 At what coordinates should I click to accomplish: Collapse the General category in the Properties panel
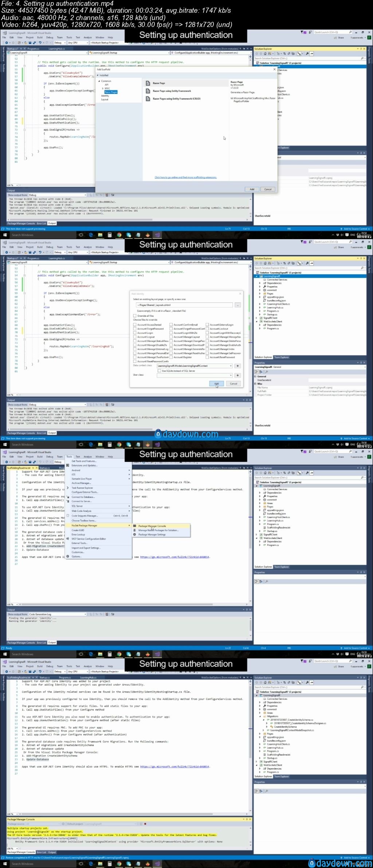255,377
